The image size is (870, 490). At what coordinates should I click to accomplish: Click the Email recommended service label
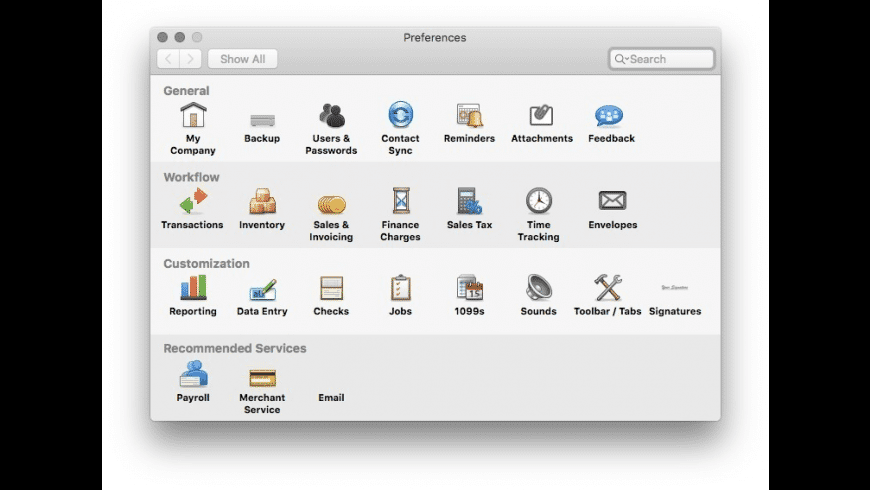pyautogui.click(x=331, y=397)
